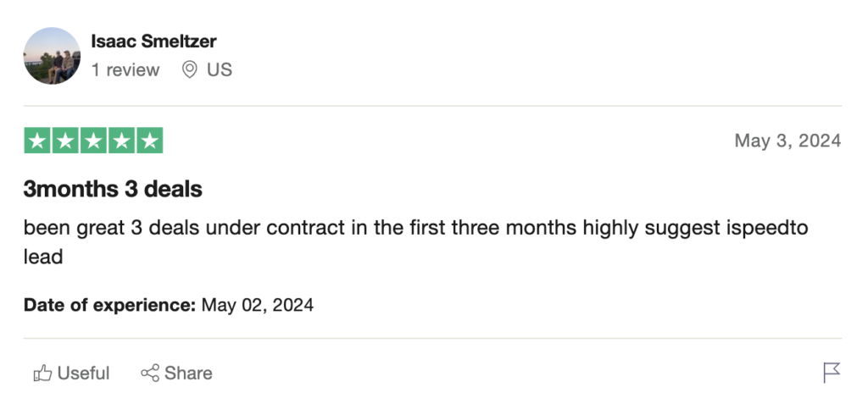Click the third green rating star

(x=93, y=141)
